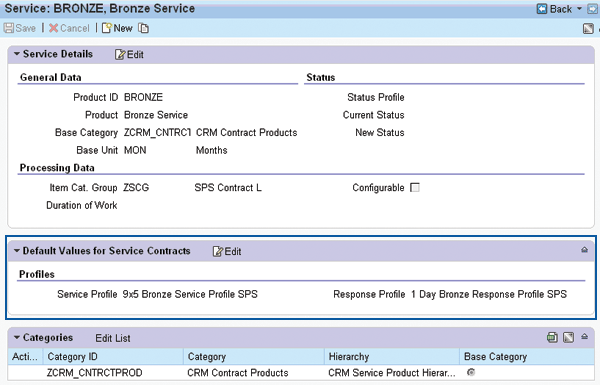Click Edit icon for Default Values for Service Contracts
Screen dimensions: 600x385
click(x=218, y=251)
